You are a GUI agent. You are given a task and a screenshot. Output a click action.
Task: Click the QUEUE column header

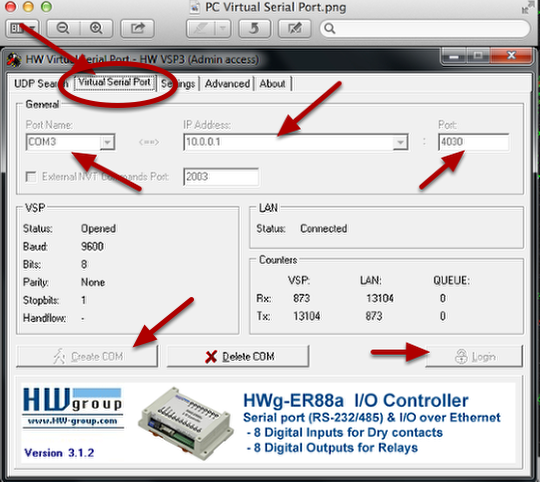[x=451, y=280]
